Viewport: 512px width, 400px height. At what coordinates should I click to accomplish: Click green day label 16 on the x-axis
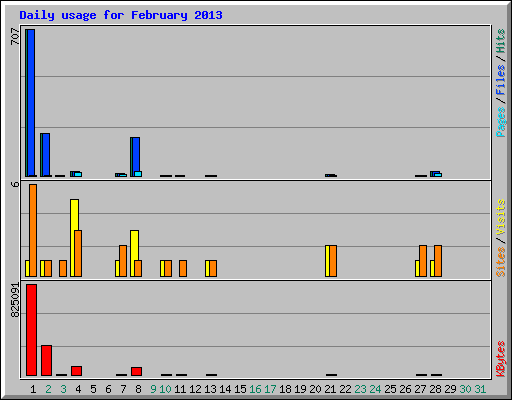255,389
